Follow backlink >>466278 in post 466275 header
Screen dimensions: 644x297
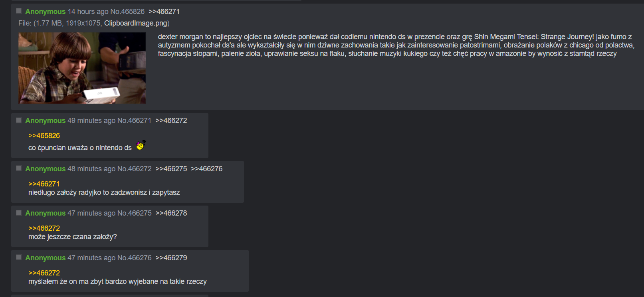pos(171,213)
